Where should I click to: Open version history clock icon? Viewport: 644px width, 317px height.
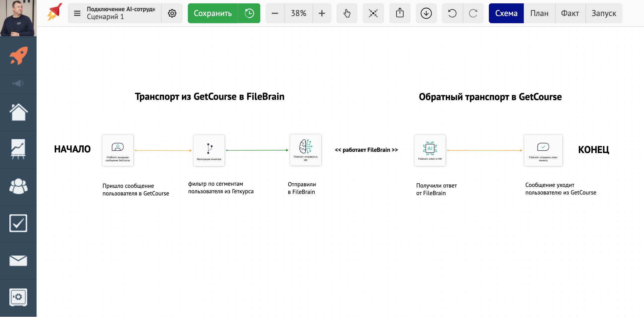pyautogui.click(x=249, y=13)
